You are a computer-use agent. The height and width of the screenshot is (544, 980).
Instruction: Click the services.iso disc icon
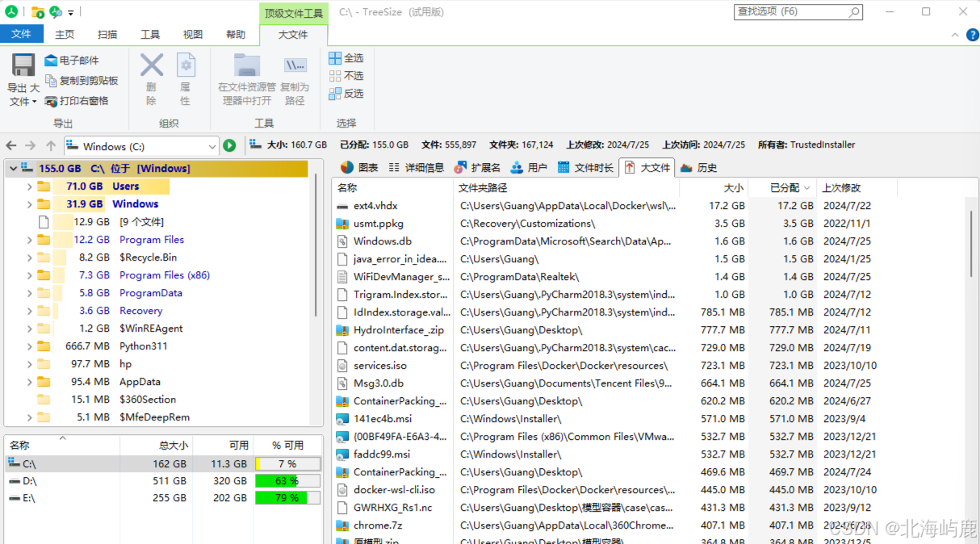(x=342, y=366)
